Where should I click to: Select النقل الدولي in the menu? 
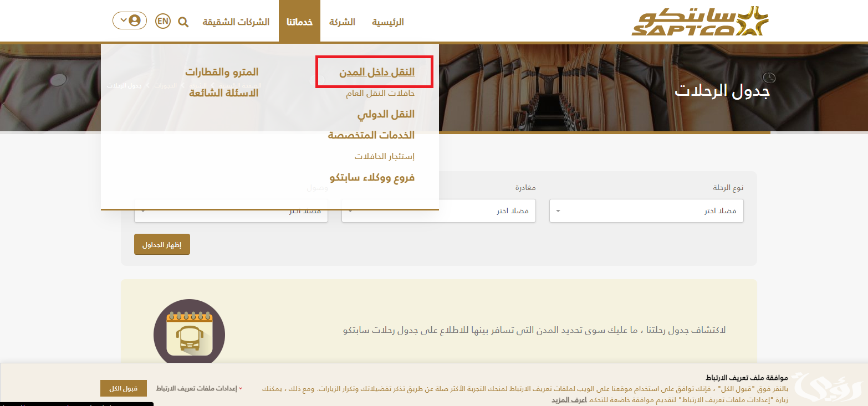386,114
